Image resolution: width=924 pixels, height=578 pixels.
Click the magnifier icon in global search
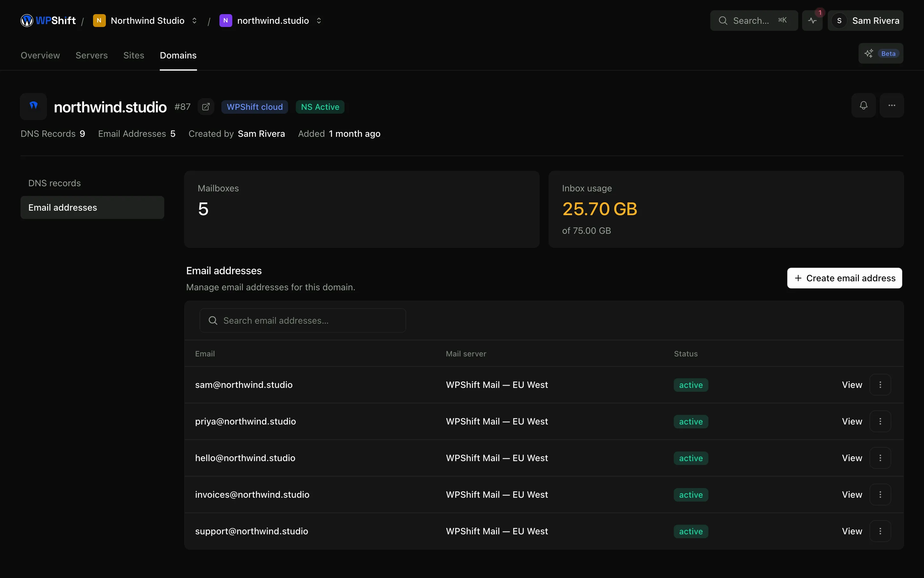[723, 21]
